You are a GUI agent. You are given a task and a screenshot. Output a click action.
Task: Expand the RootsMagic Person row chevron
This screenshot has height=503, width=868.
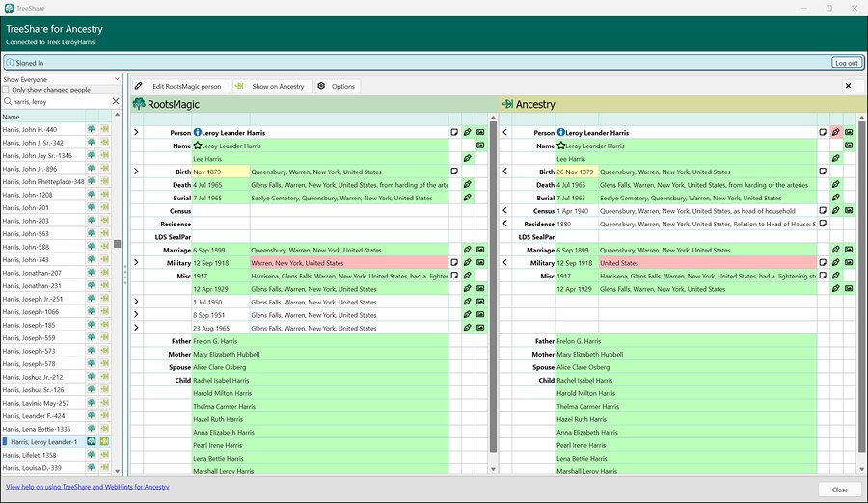coord(136,132)
